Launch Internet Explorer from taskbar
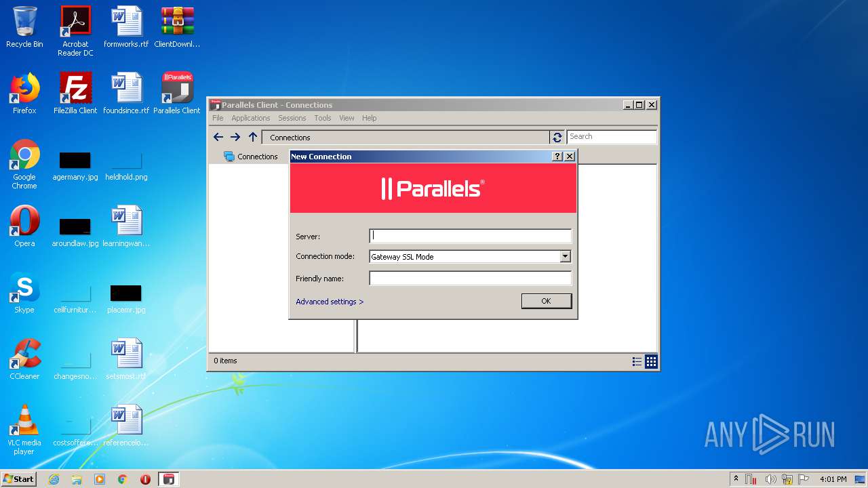The height and width of the screenshot is (488, 868). (54, 479)
